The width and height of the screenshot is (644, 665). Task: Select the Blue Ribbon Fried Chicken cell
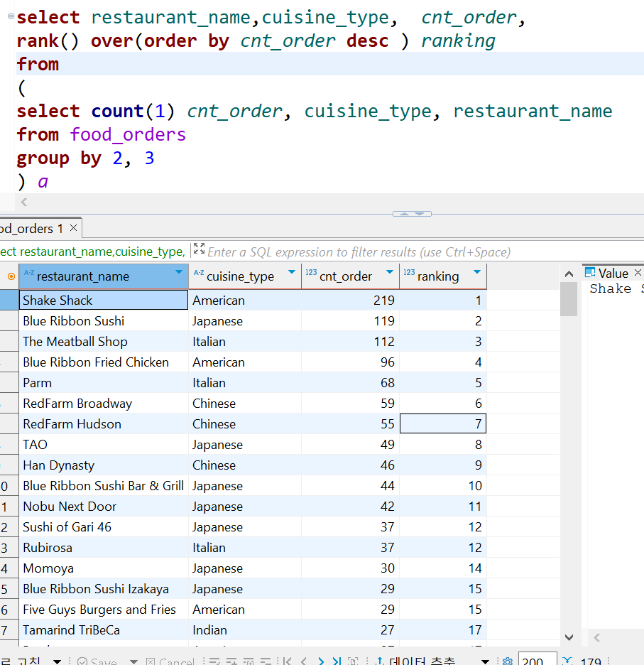(104, 362)
